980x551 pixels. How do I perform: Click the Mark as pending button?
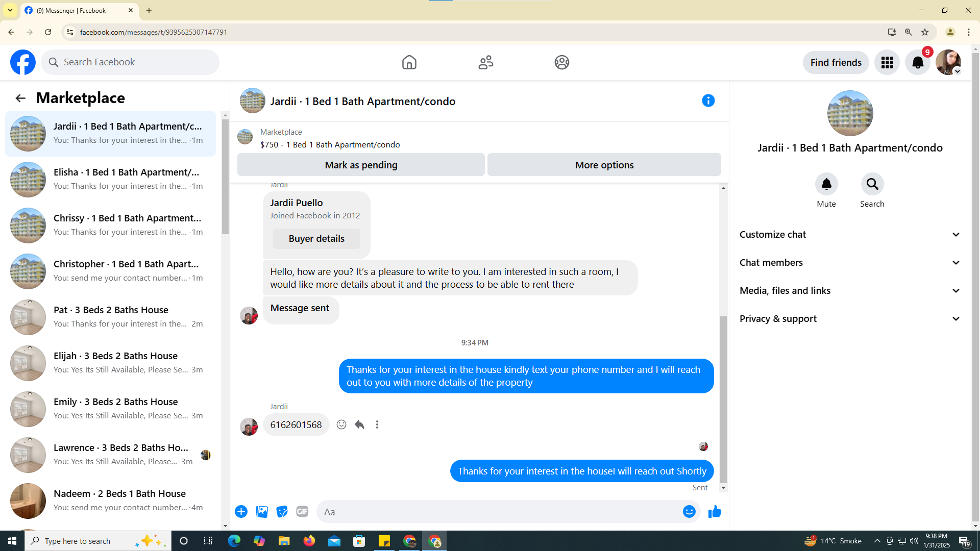pos(361,165)
